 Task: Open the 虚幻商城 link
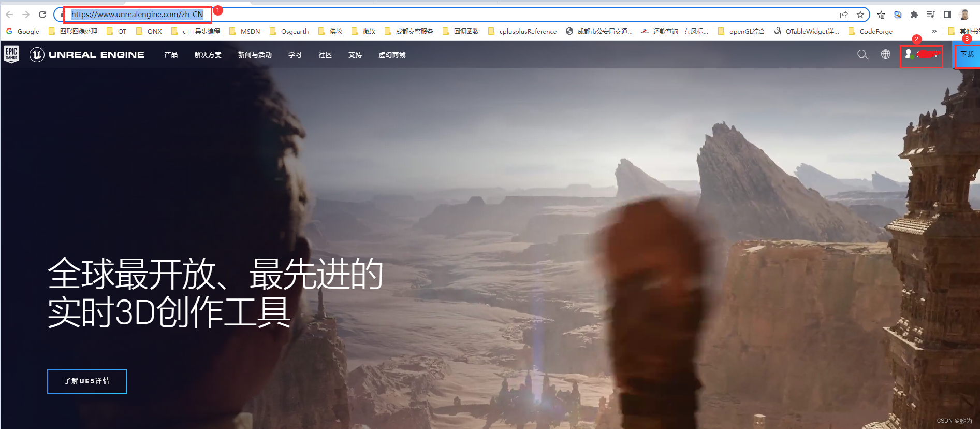pos(392,54)
